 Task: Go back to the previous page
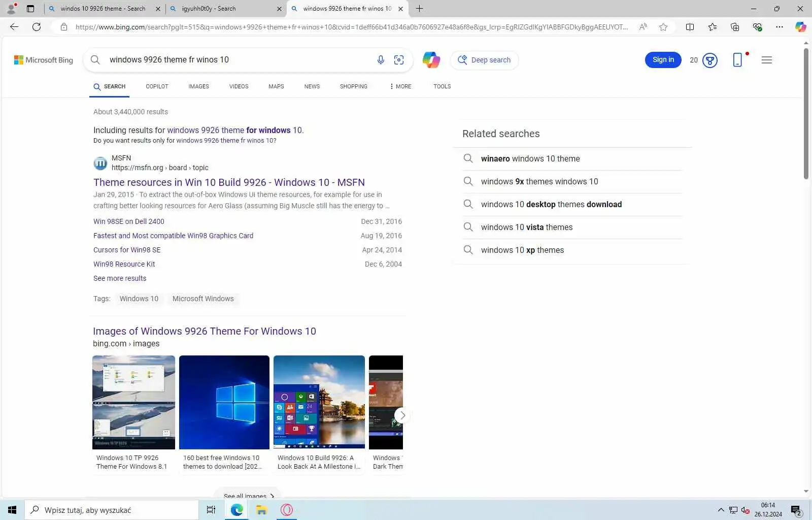tap(14, 27)
